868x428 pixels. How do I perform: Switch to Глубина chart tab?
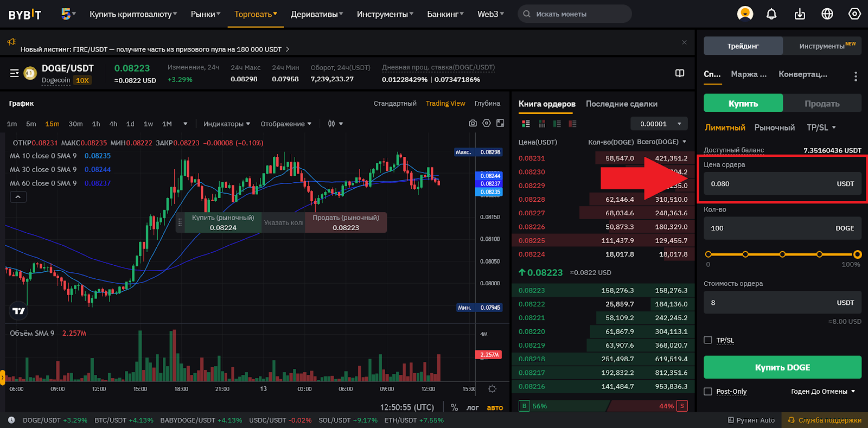pyautogui.click(x=487, y=103)
